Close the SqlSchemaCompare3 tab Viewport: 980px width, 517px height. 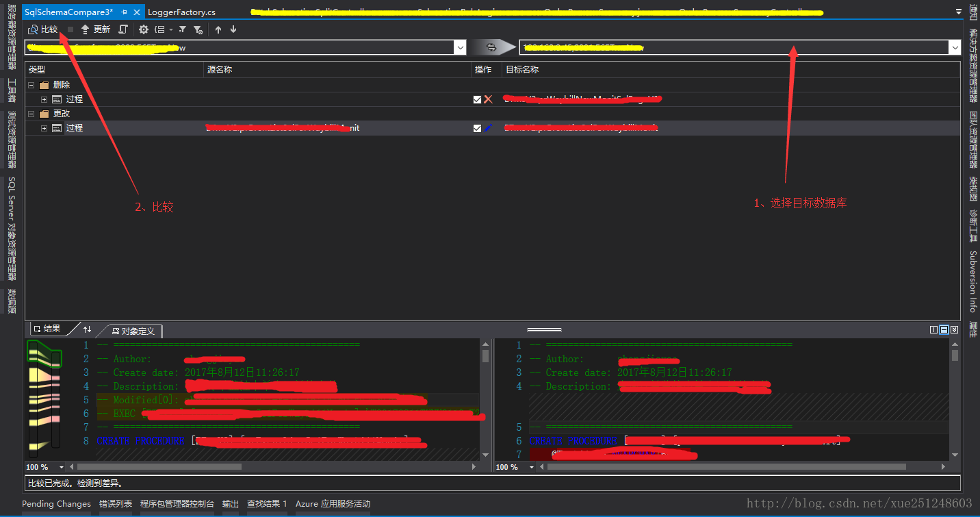click(x=137, y=12)
